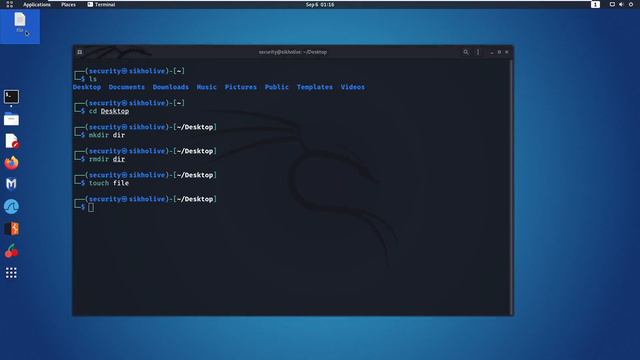
Task: Click the 'Videos' entry in the ls output
Action: (x=353, y=87)
